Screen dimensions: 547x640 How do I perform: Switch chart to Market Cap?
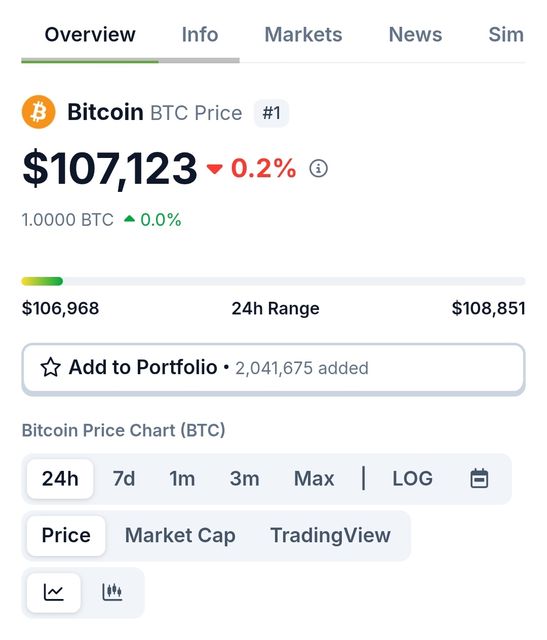180,535
